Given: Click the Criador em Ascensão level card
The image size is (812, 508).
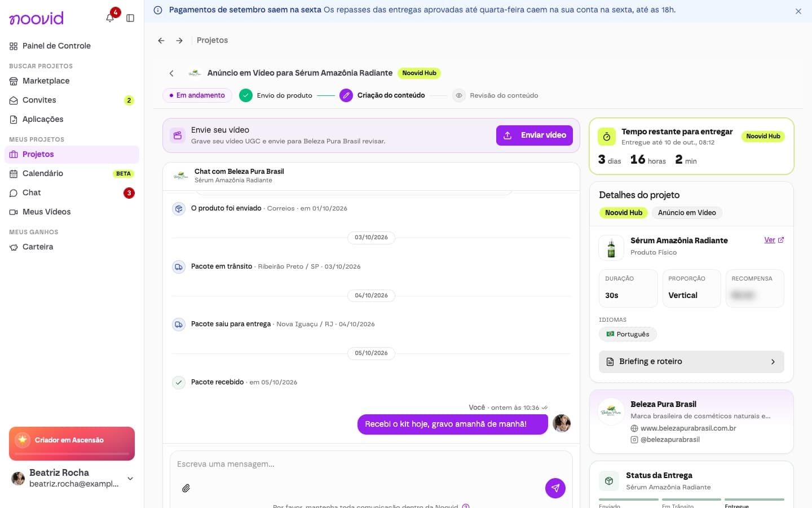Looking at the screenshot, I should tap(72, 444).
